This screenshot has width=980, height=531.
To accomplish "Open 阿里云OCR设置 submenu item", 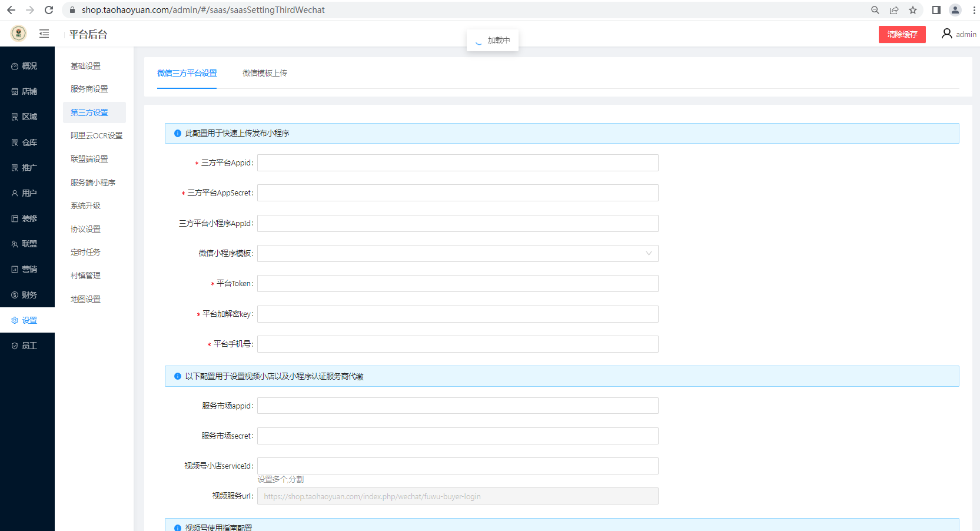I will (x=94, y=135).
